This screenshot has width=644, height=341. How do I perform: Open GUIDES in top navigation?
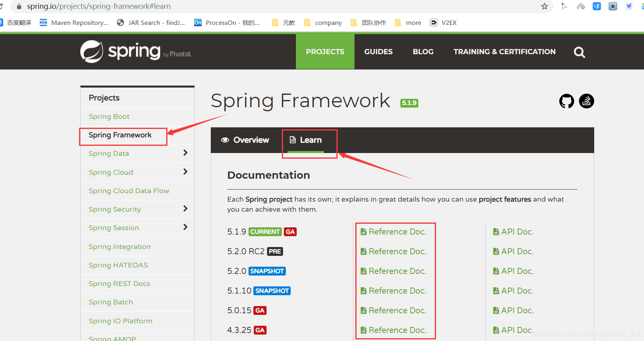point(379,52)
